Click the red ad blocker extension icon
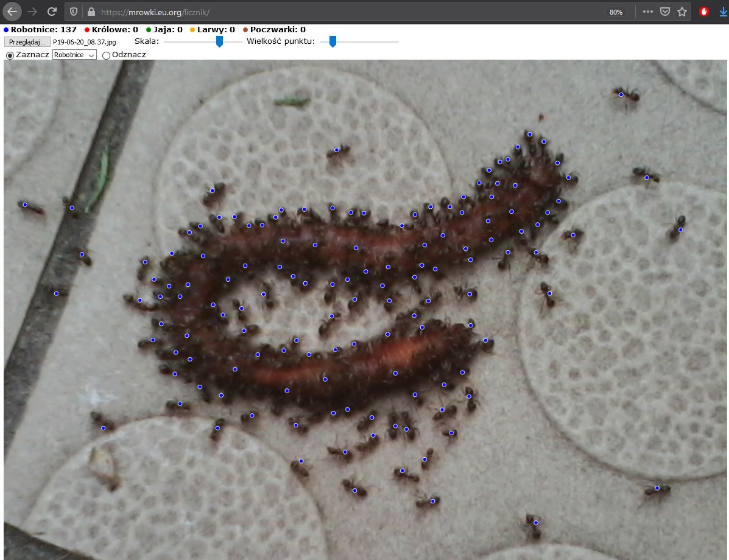 (x=705, y=12)
